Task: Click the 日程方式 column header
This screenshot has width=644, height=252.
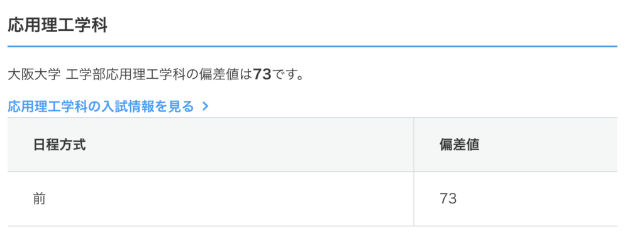Action: pyautogui.click(x=59, y=144)
